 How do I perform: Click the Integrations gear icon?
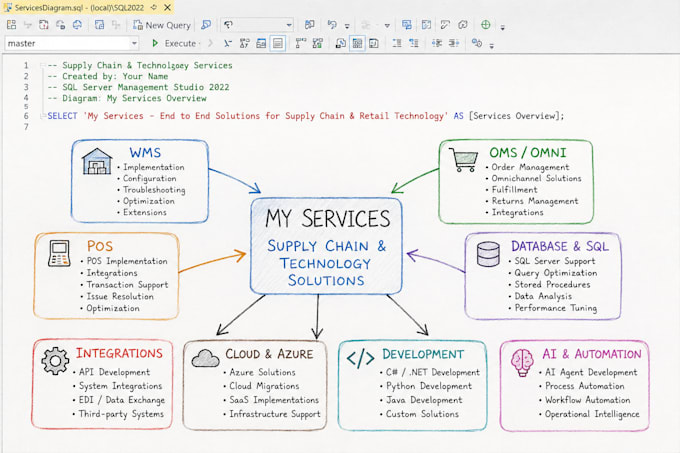pyautogui.click(x=55, y=361)
